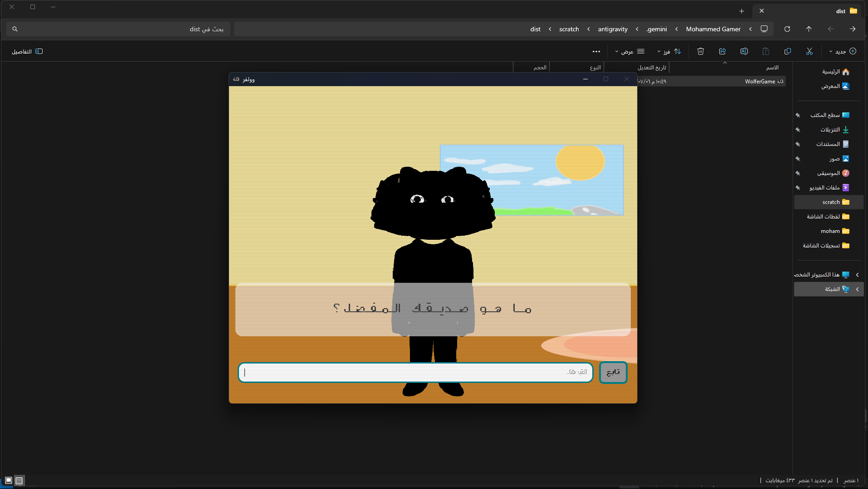Open لقطات الشاشة folder in sidebar
Image resolution: width=868 pixels, height=489 pixels.
pyautogui.click(x=828, y=217)
